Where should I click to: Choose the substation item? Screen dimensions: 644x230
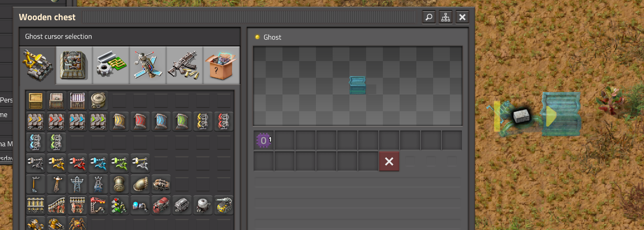point(98,184)
